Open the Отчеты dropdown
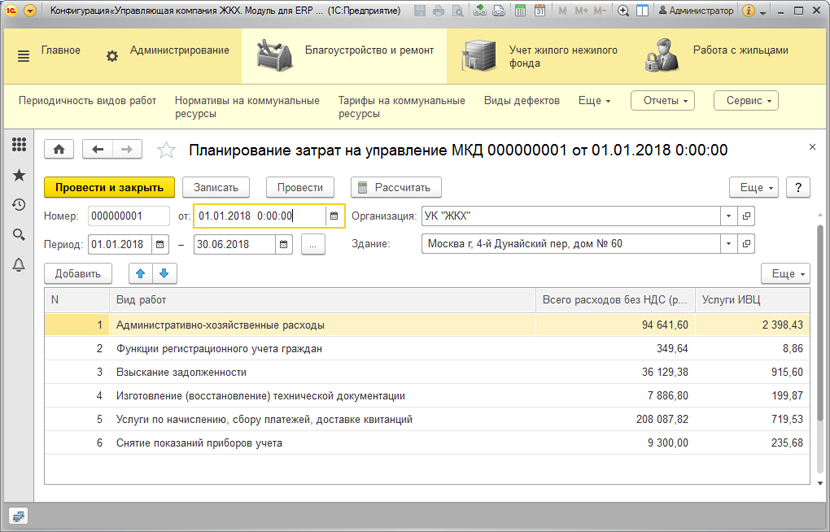This screenshot has width=830, height=532. click(x=662, y=101)
